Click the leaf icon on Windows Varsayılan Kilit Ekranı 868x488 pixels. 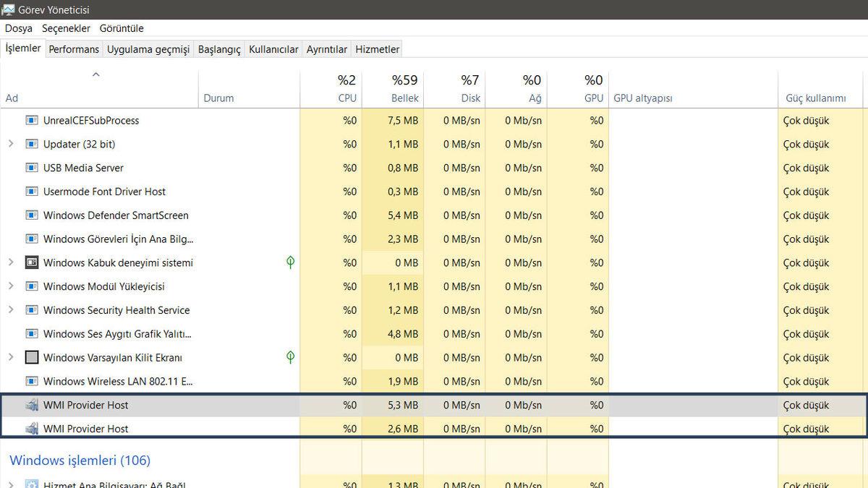click(x=290, y=357)
